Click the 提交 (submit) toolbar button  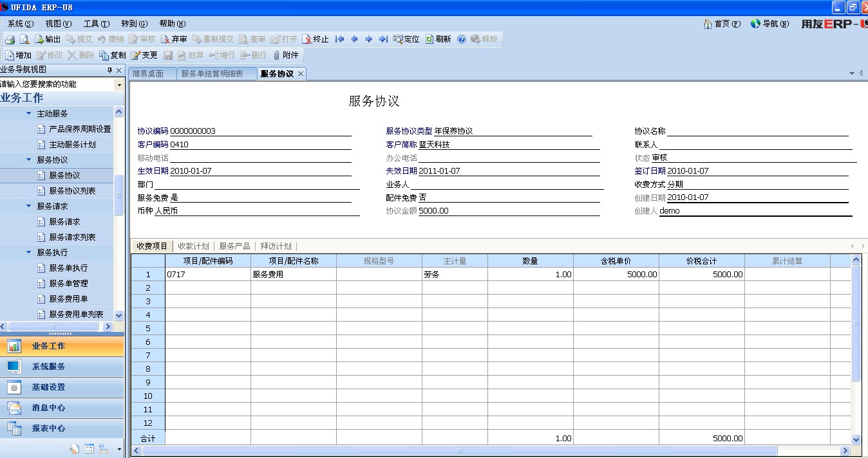[x=79, y=39]
